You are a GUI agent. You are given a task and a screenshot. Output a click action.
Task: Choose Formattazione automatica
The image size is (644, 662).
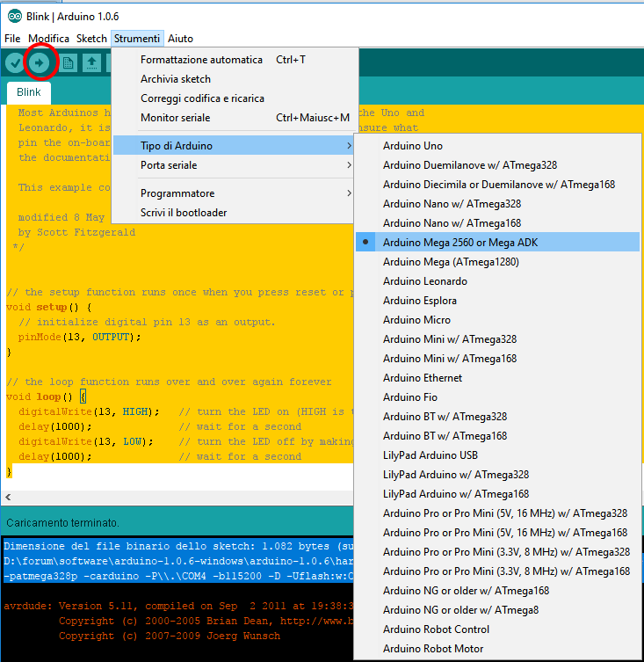coord(201,60)
